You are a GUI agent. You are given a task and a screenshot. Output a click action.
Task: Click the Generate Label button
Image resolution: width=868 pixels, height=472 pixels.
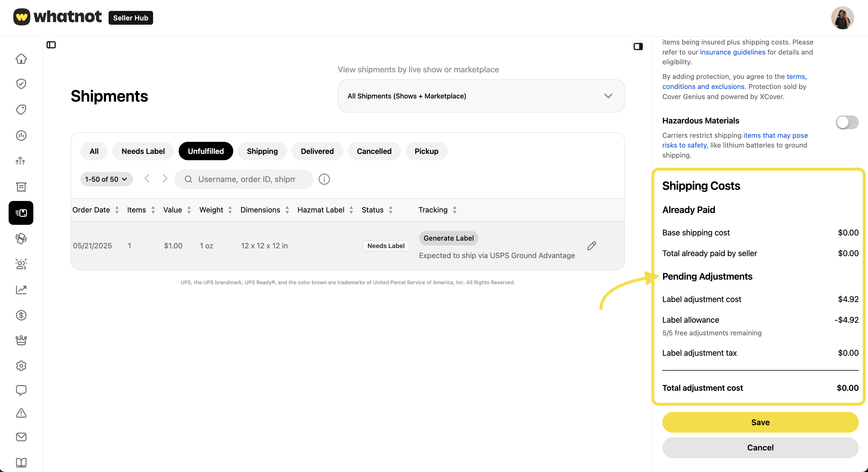[448, 238]
